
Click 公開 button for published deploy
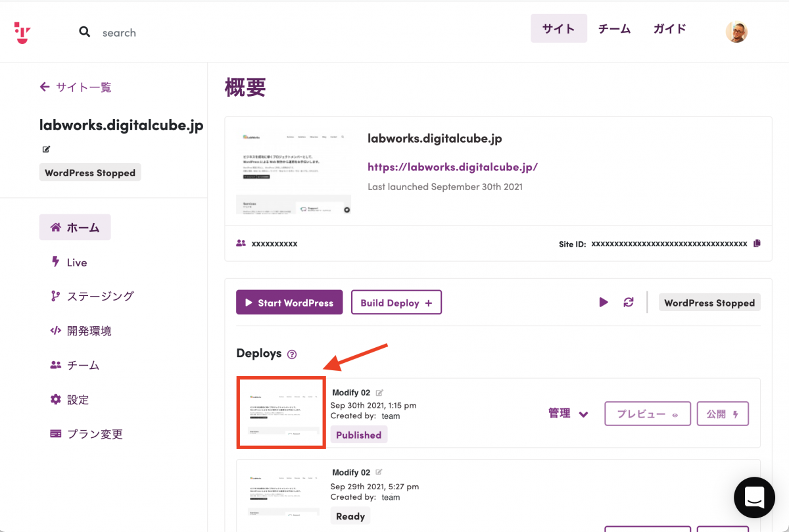click(x=723, y=414)
